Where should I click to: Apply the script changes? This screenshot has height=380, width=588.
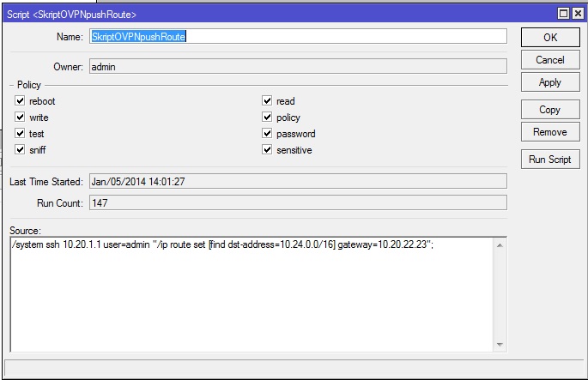coord(550,82)
